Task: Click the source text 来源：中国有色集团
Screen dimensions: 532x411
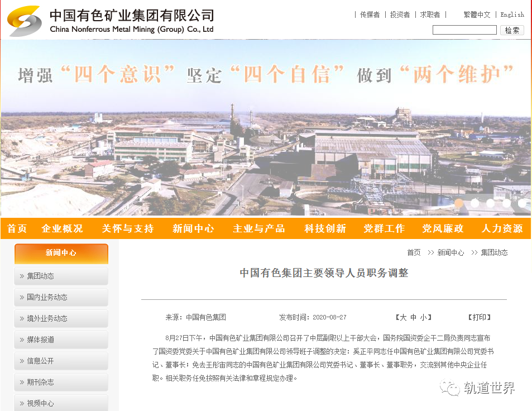Action: point(195,317)
